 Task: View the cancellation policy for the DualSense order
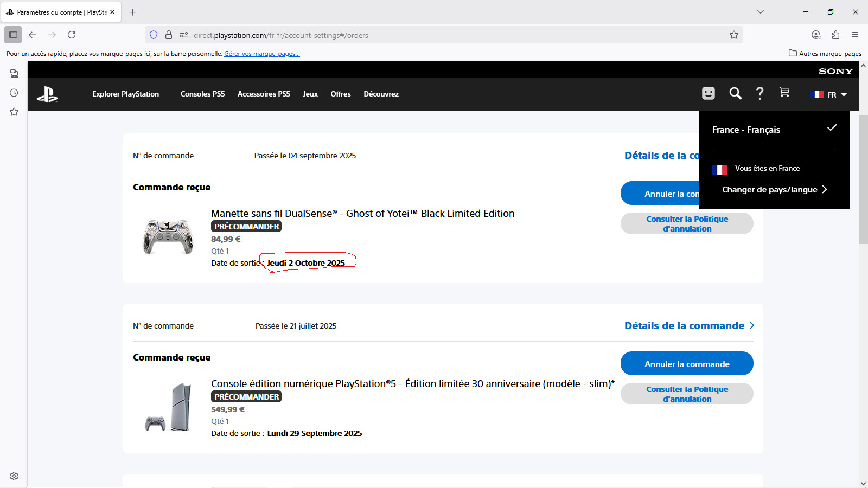pyautogui.click(x=687, y=223)
